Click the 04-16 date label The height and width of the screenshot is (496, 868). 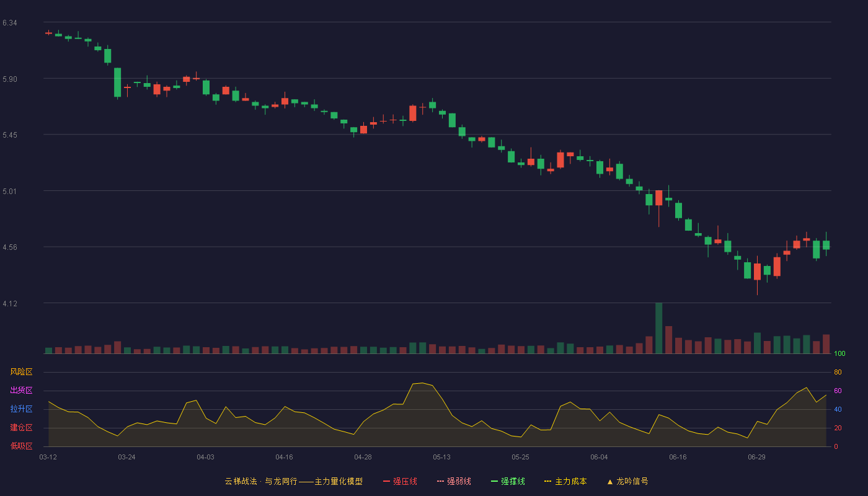pos(284,457)
